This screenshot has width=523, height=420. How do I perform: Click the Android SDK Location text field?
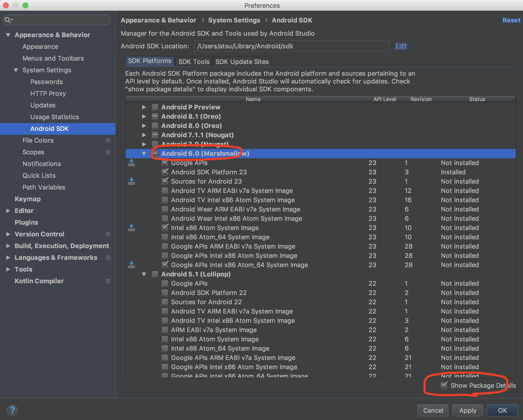291,46
